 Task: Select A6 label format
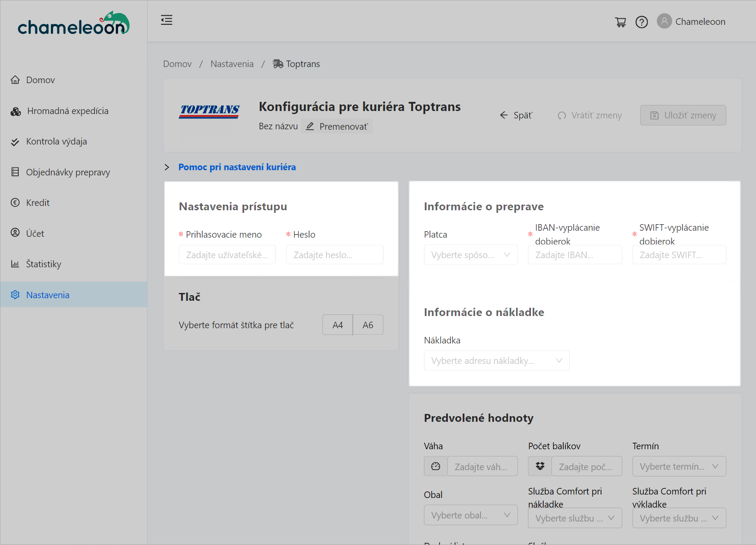pos(368,325)
